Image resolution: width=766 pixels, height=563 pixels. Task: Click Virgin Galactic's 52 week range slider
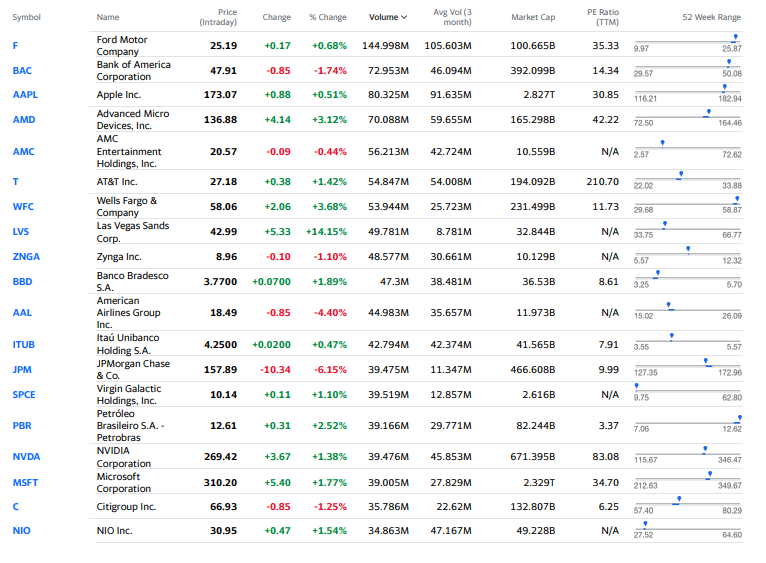coord(688,392)
